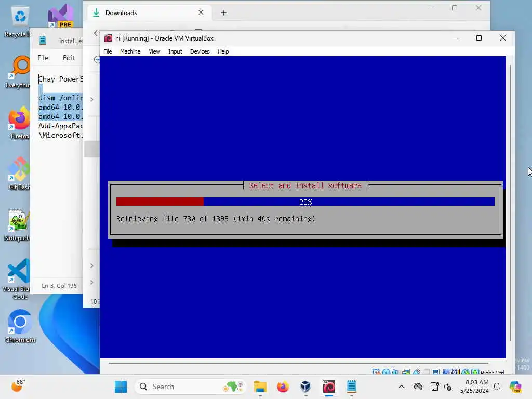The image size is (532, 399).
Task: Open the File menu in Notepad
Action: [43, 58]
